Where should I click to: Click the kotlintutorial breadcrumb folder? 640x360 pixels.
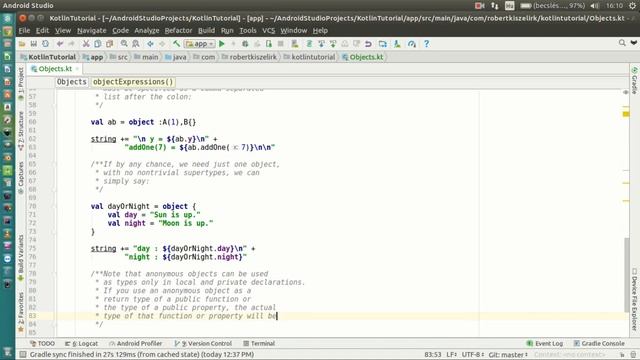(x=309, y=57)
